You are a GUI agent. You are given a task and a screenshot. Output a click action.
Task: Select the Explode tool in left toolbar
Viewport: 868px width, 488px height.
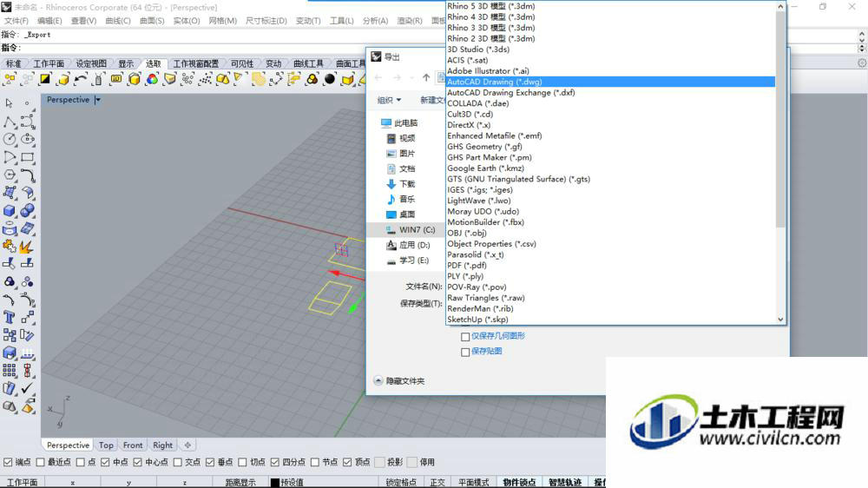(x=27, y=246)
